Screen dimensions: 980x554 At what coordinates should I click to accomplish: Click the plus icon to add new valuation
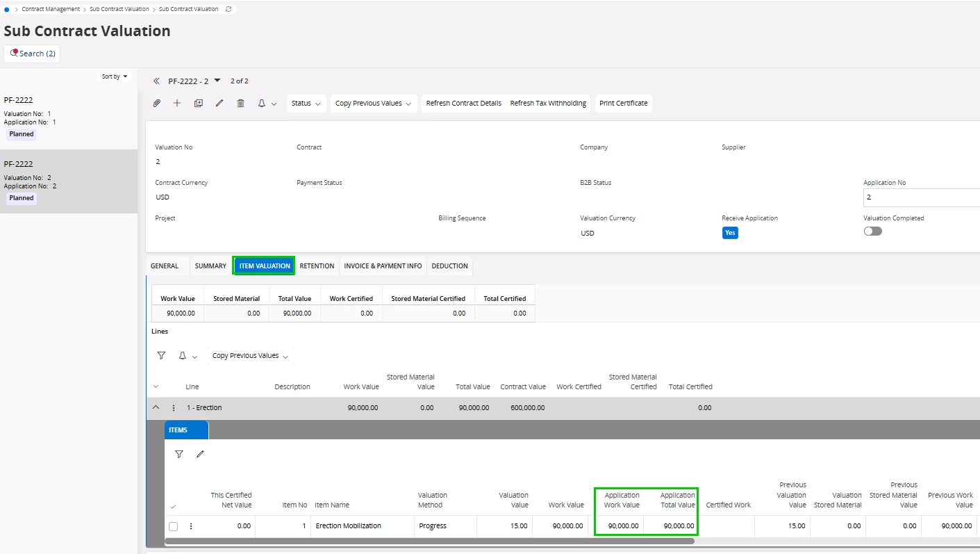click(177, 103)
